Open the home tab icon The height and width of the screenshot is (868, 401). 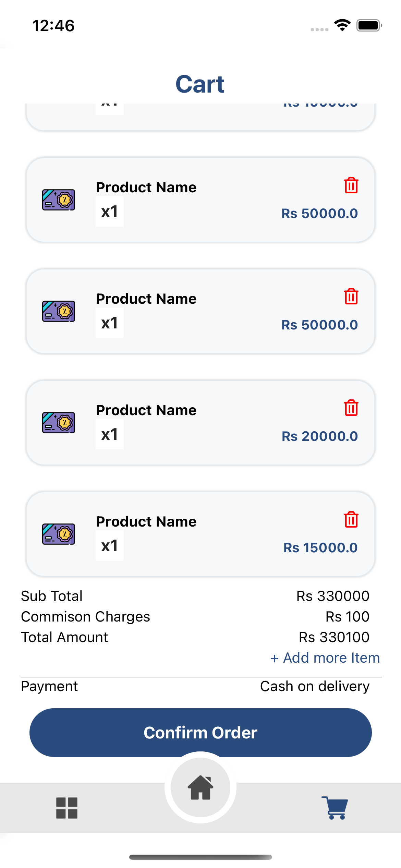click(200, 787)
